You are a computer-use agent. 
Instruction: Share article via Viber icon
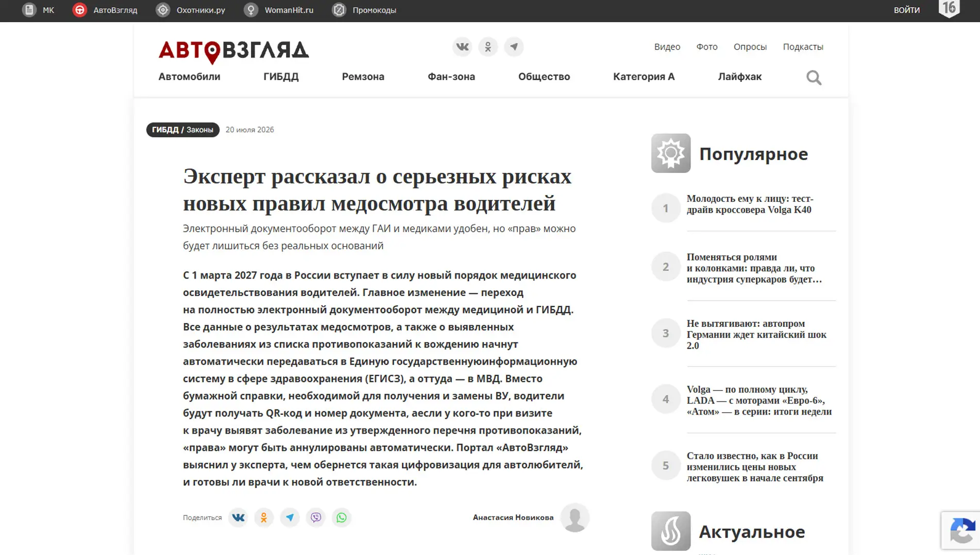coord(316,517)
